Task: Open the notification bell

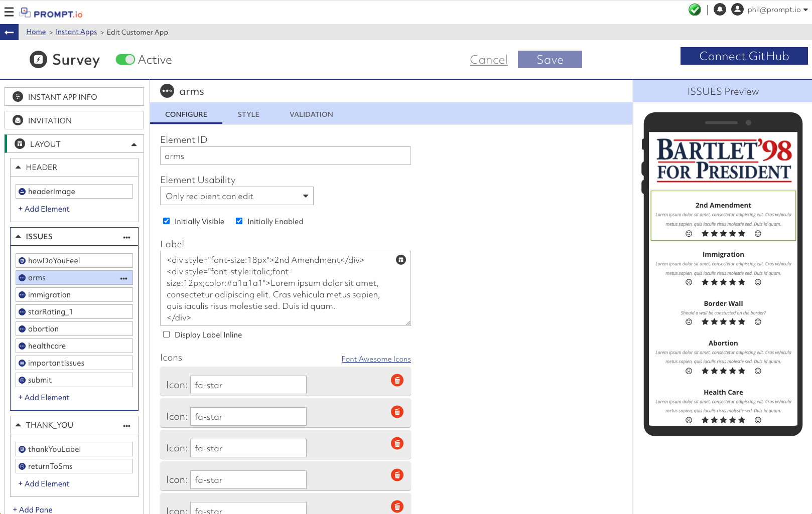Action: coord(720,9)
